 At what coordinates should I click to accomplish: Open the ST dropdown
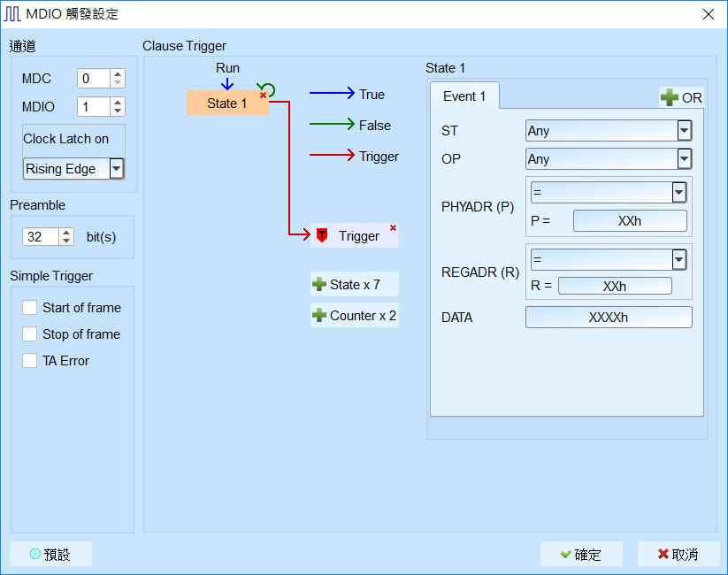point(684,131)
